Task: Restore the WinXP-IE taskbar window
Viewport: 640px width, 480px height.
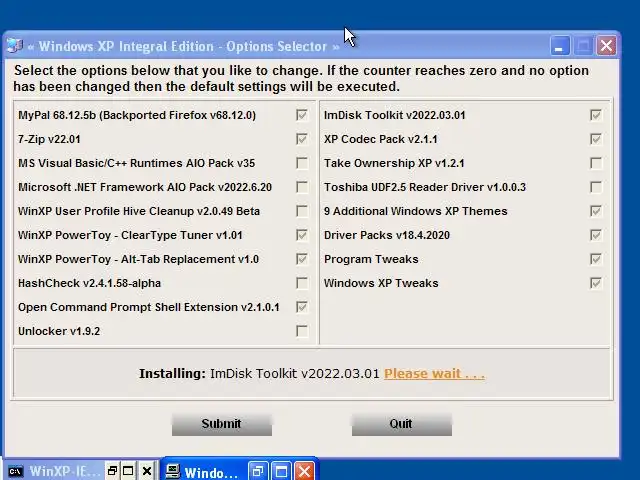Action: pos(112,471)
